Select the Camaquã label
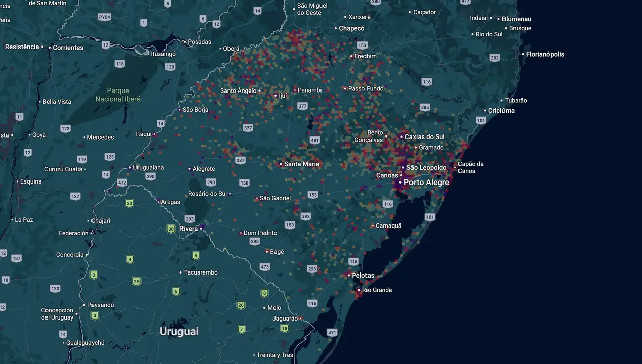This screenshot has width=642, height=364. pyautogui.click(x=388, y=226)
